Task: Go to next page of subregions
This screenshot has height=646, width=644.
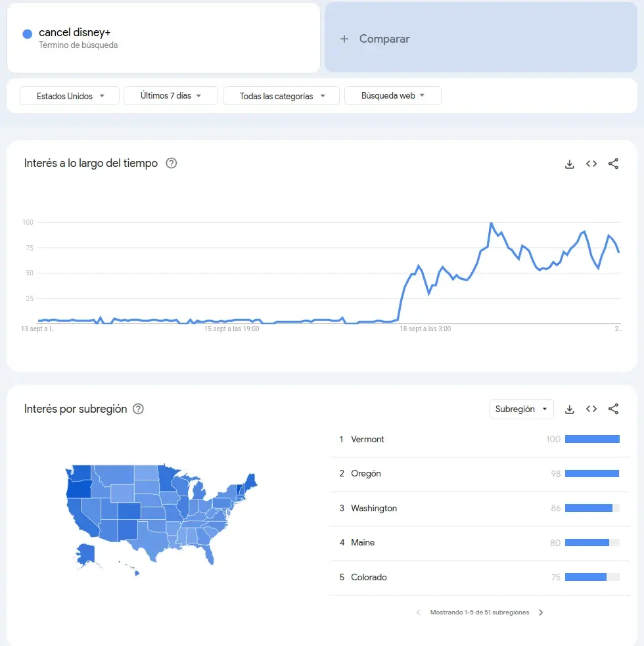Action: [541, 612]
